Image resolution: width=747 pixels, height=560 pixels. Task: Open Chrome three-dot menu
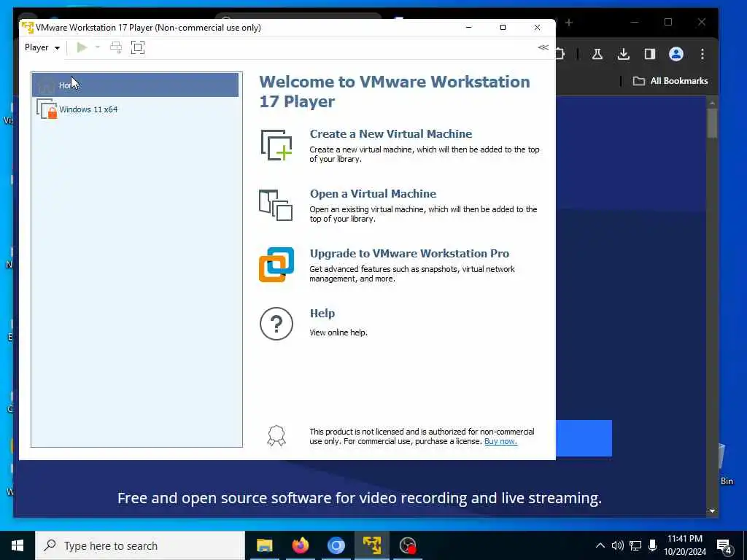pyautogui.click(x=703, y=54)
